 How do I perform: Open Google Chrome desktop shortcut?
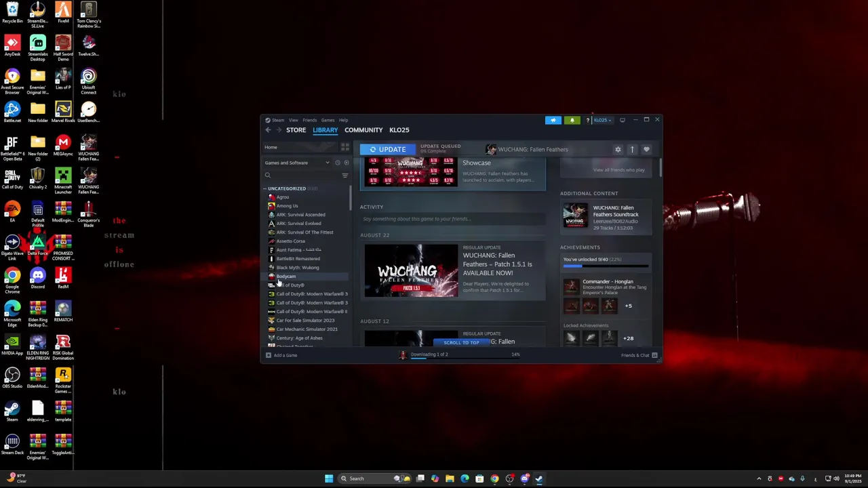click(12, 278)
